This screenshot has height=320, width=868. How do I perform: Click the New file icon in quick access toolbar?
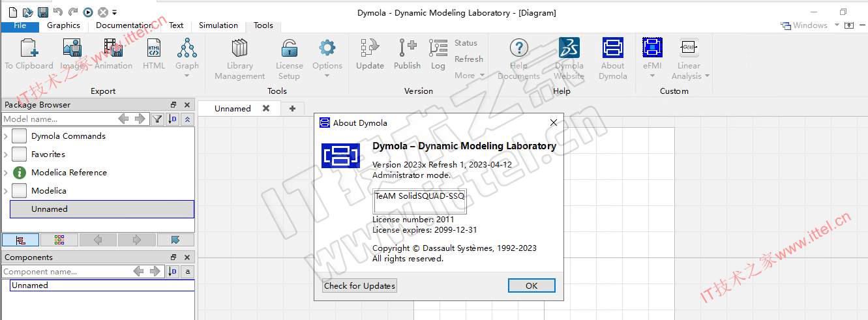(13, 12)
